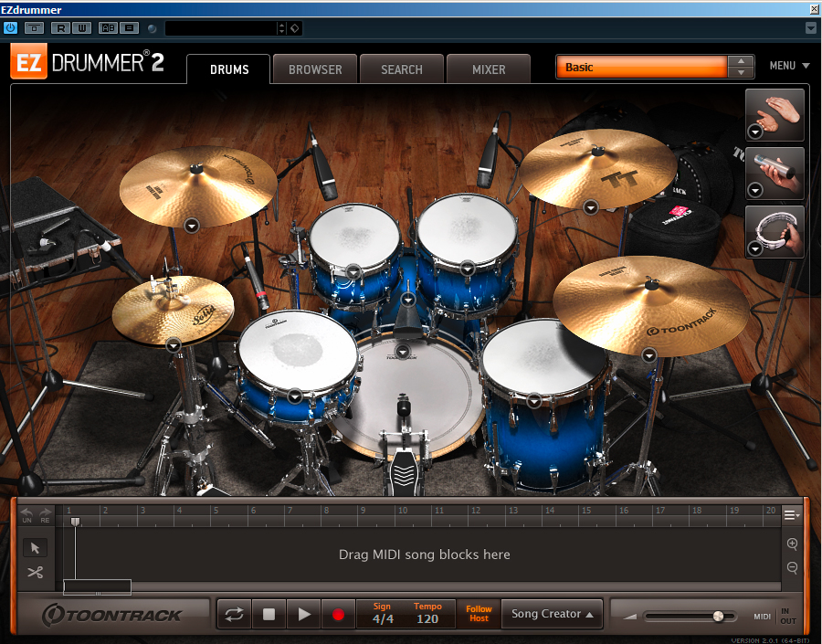Zoom out the song track
The image size is (822, 644).
coord(792,567)
